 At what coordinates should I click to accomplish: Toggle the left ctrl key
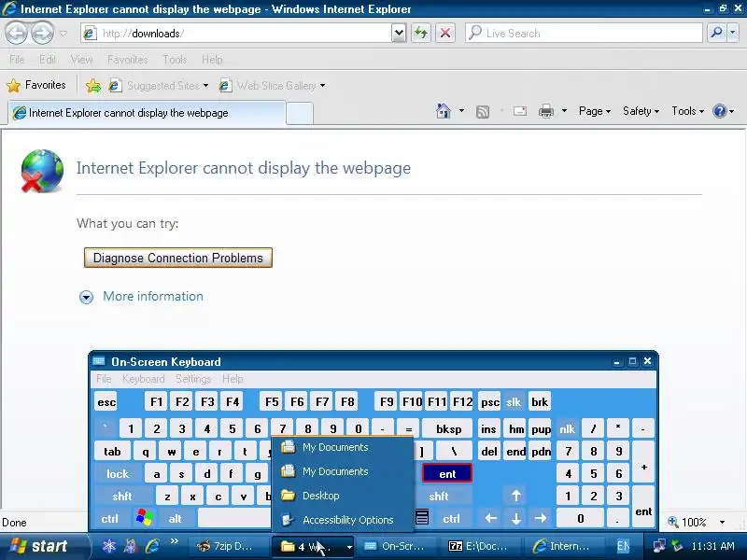109,518
